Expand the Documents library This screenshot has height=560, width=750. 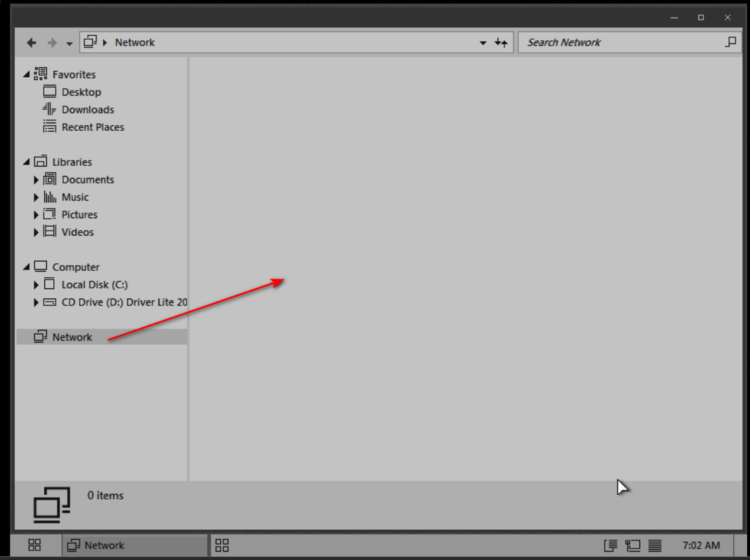[x=36, y=180]
